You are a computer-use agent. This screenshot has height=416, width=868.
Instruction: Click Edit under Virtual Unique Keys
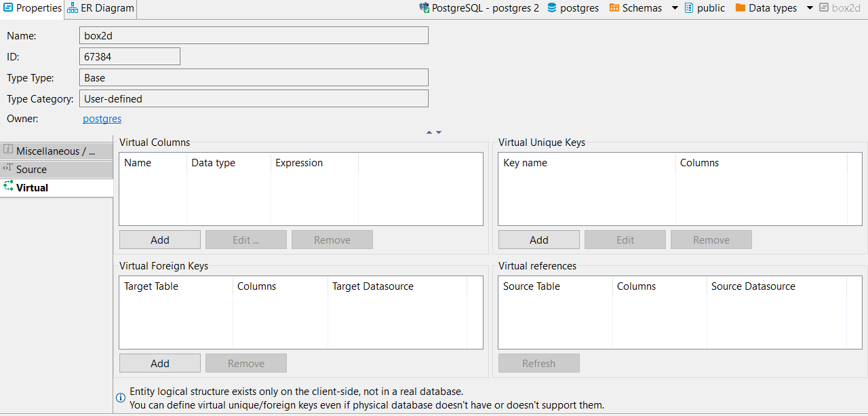(625, 240)
